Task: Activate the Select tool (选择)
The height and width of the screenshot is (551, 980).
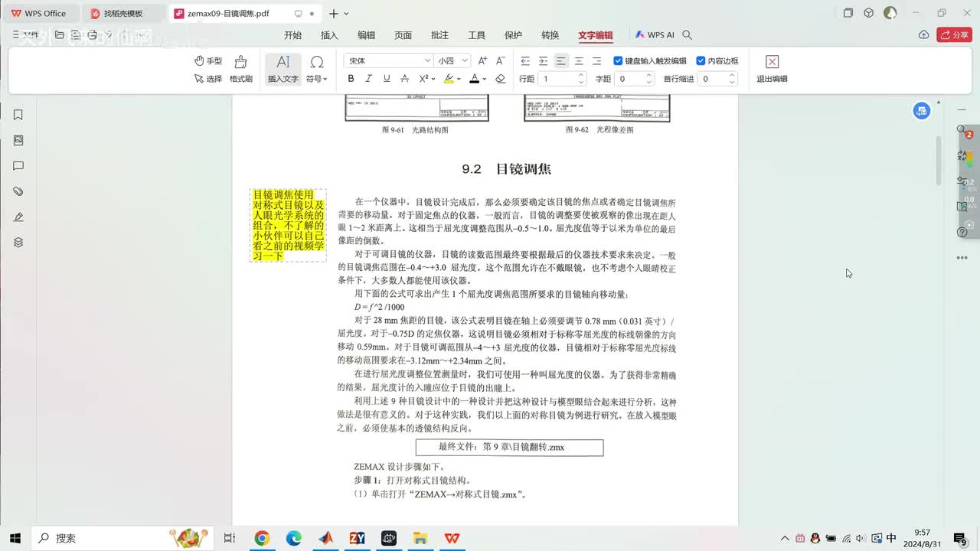Action: point(208,79)
